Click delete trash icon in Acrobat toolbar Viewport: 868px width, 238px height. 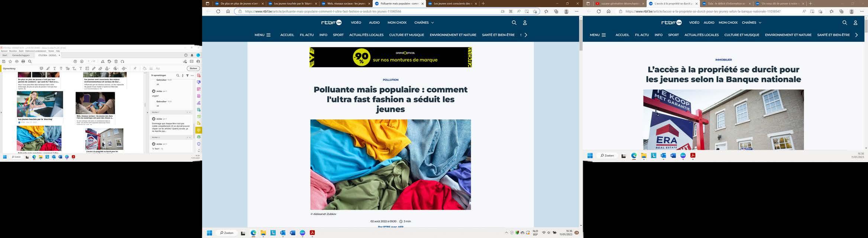pos(116,61)
